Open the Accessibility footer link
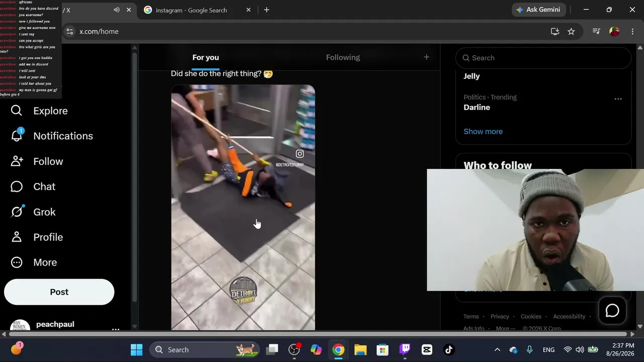 coord(569,317)
